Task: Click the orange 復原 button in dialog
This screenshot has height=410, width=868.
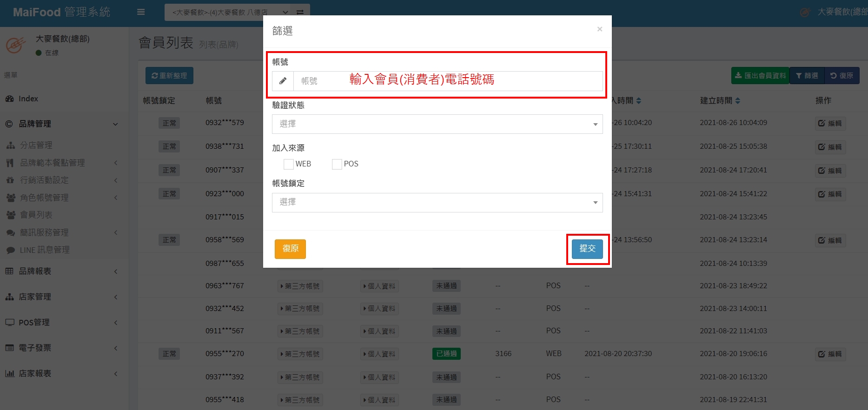Action: [290, 249]
